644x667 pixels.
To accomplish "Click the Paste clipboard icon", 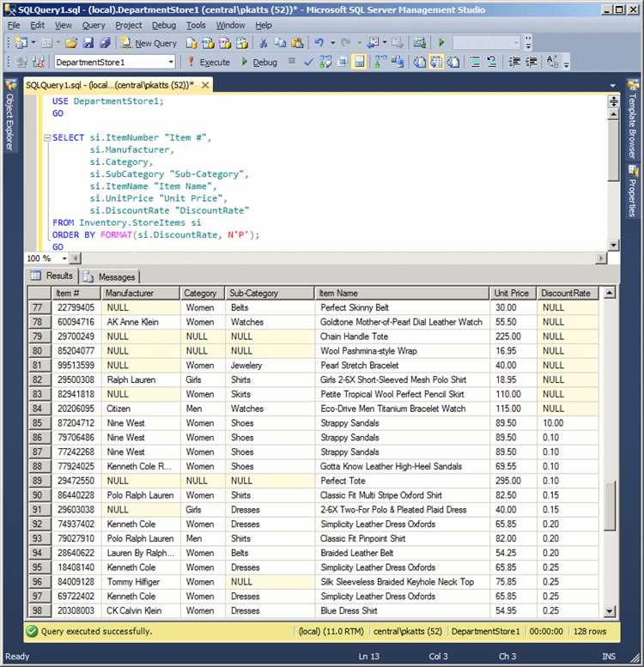I will 297,43.
